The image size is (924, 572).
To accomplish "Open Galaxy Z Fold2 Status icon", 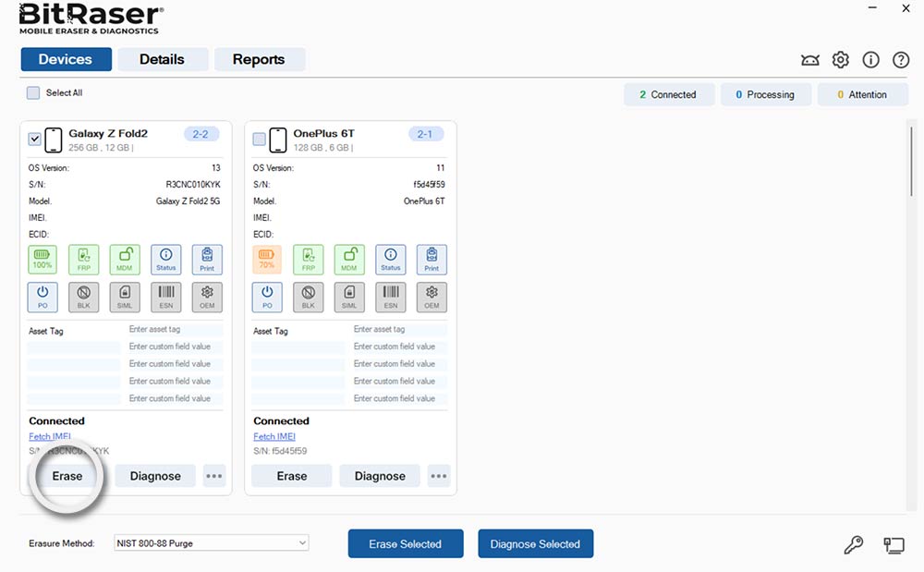I will pos(165,259).
